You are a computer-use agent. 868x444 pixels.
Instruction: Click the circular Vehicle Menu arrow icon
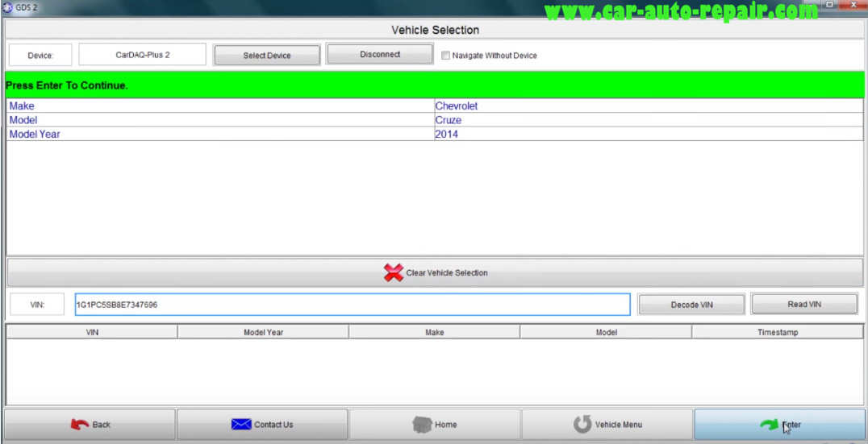click(x=582, y=425)
